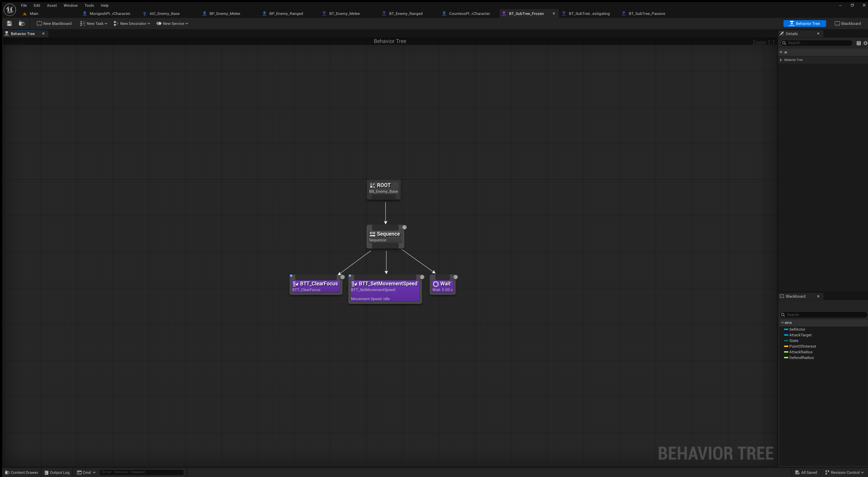Open the Details settings gear icon

[x=865, y=43]
